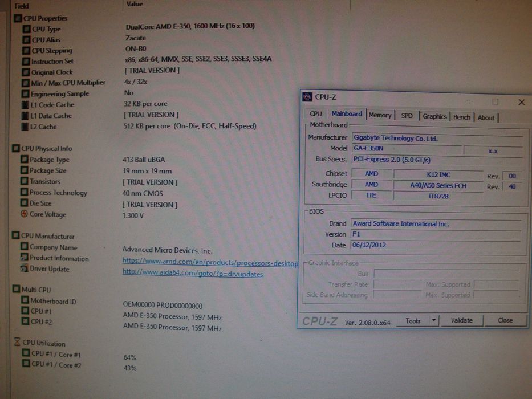Click the Core Voltage lightning icon

point(24,214)
